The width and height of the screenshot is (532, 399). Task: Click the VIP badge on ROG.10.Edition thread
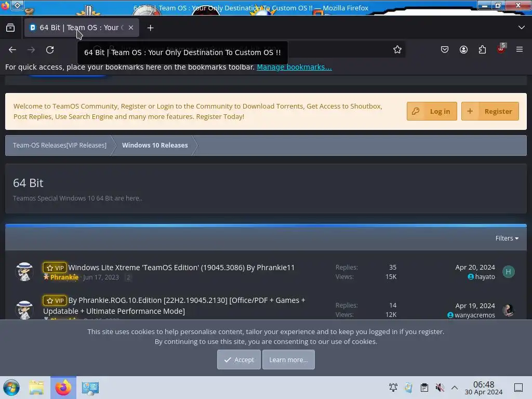click(55, 301)
